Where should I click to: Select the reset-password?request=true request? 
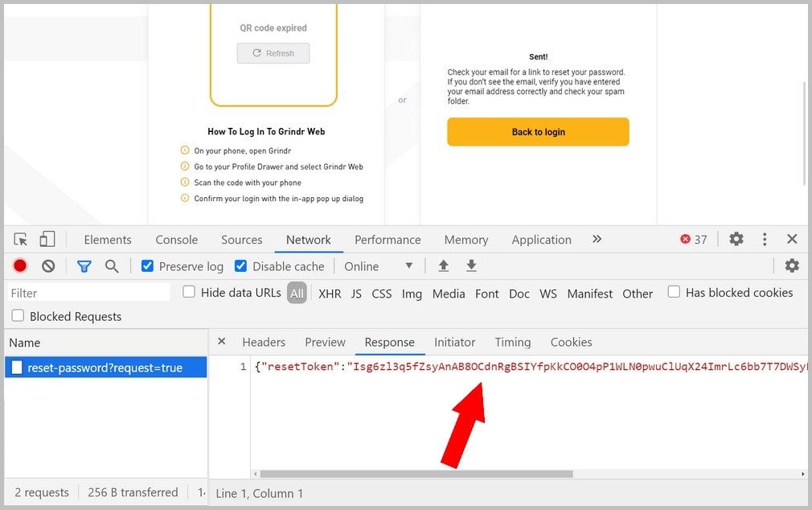coord(105,368)
